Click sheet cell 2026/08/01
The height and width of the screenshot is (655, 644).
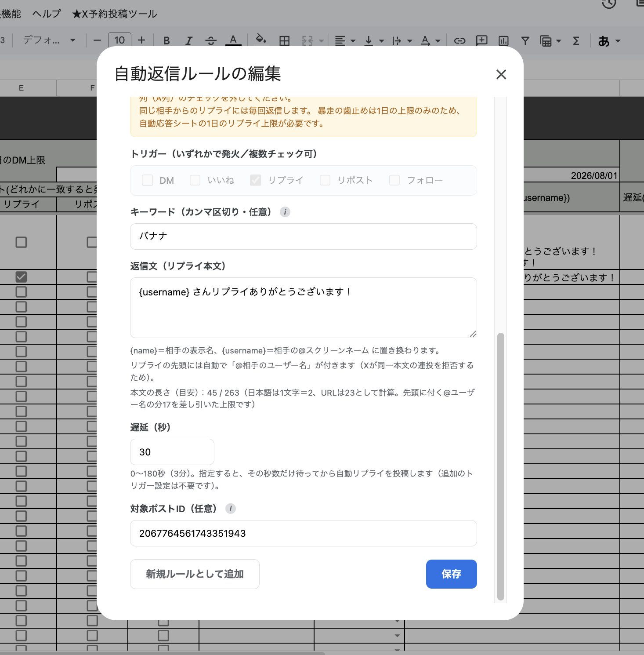pos(571,175)
